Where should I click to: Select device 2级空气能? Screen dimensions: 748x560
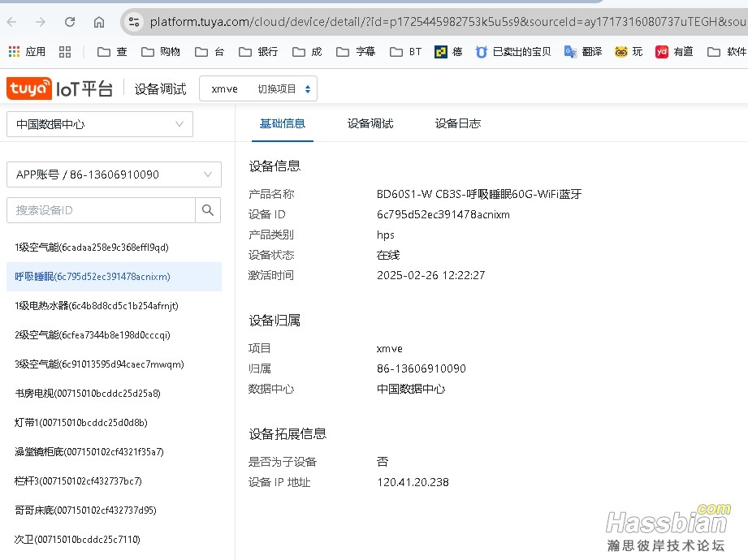[x=114, y=335]
